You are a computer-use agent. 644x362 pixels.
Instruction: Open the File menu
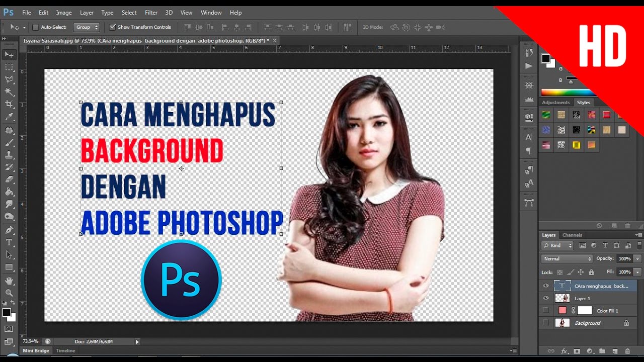tap(27, 13)
